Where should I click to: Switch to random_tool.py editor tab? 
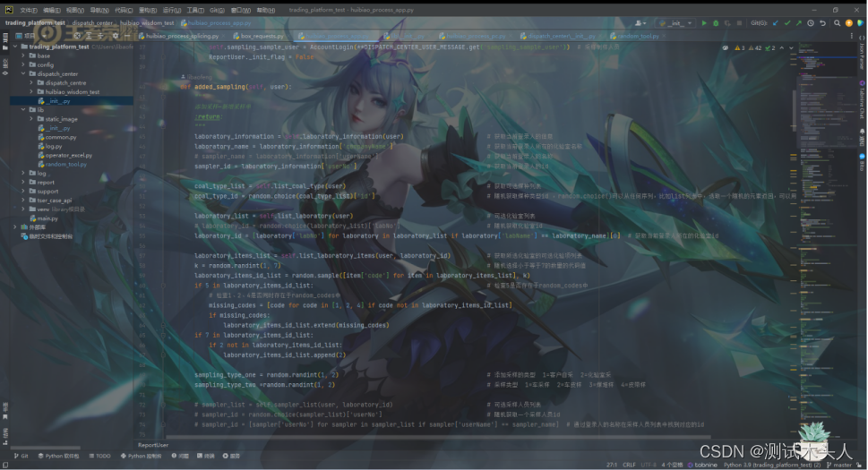click(x=638, y=36)
